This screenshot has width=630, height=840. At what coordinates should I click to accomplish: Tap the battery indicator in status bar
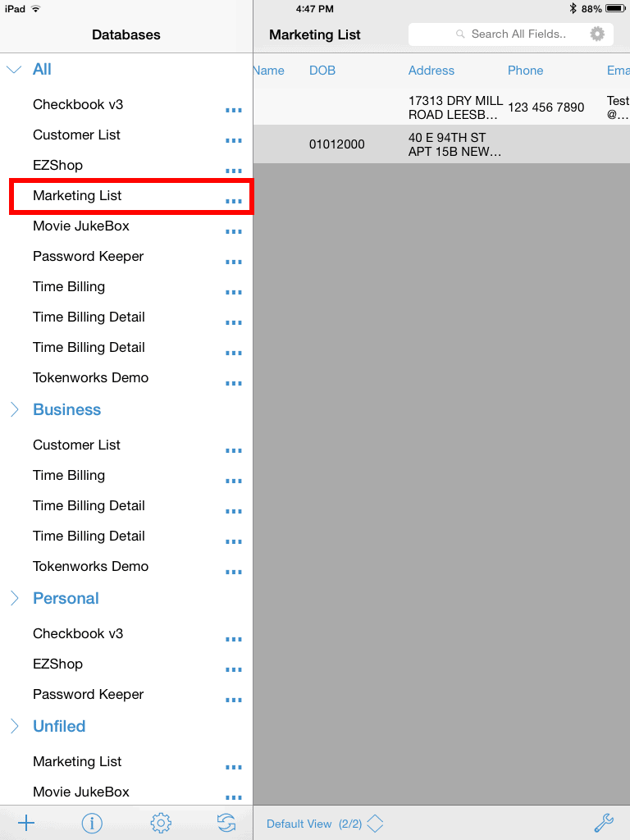615,8
